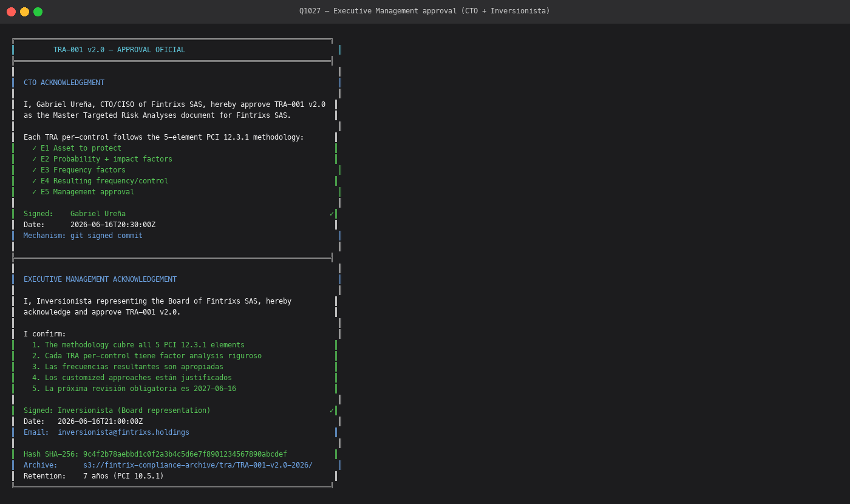Click the line 'as the Master Targeted Risk Analyses document'

157,115
